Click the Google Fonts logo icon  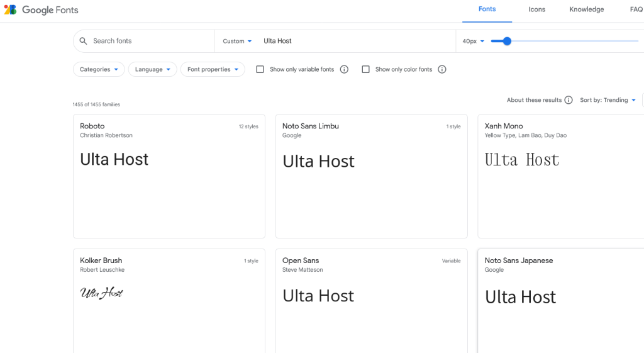[10, 10]
